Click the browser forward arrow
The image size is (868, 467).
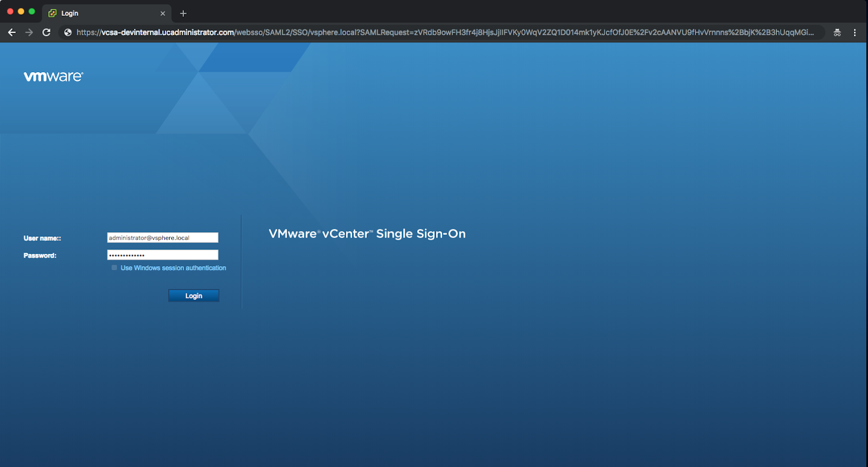click(29, 33)
